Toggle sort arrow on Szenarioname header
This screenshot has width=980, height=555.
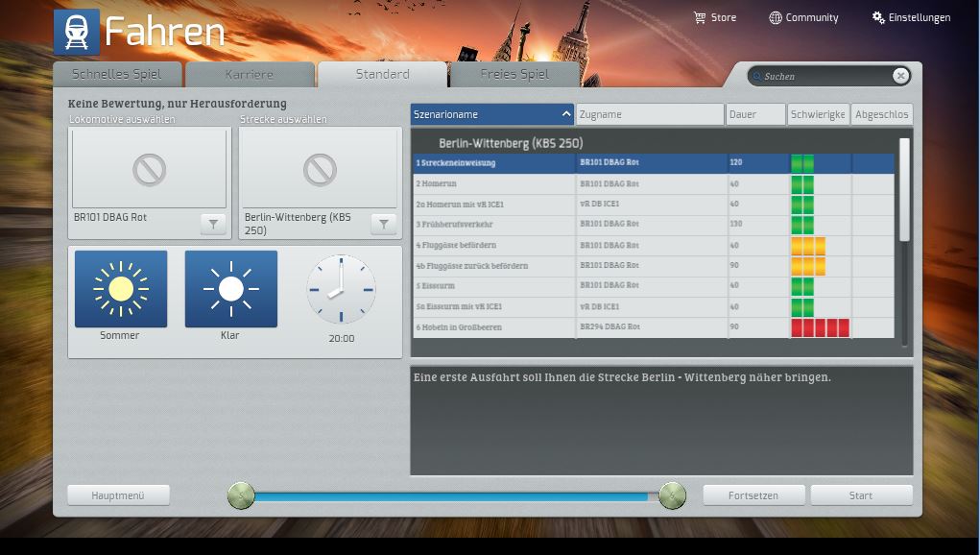[565, 113]
